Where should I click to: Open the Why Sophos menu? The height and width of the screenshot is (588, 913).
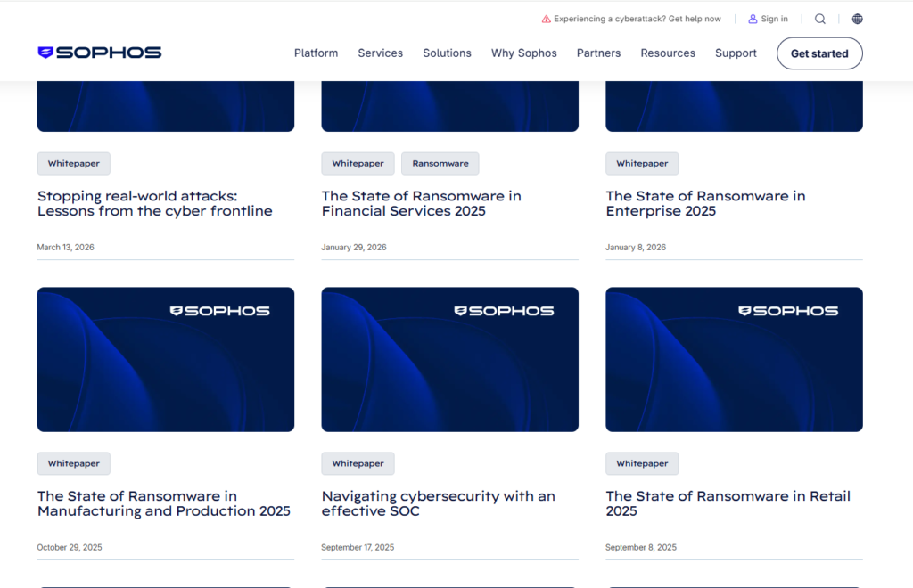pyautogui.click(x=523, y=53)
